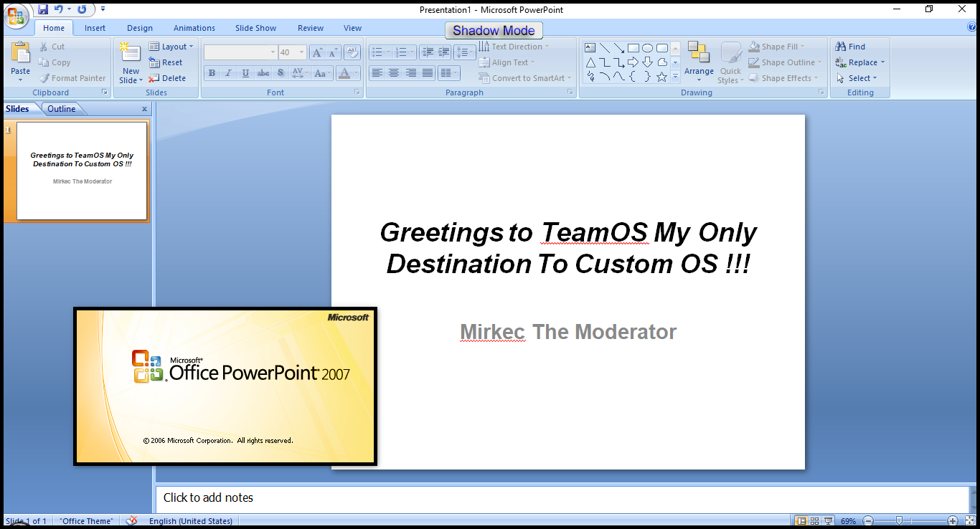Viewport: 980px width, 529px height.
Task: Grow font size icon
Action: (316, 52)
